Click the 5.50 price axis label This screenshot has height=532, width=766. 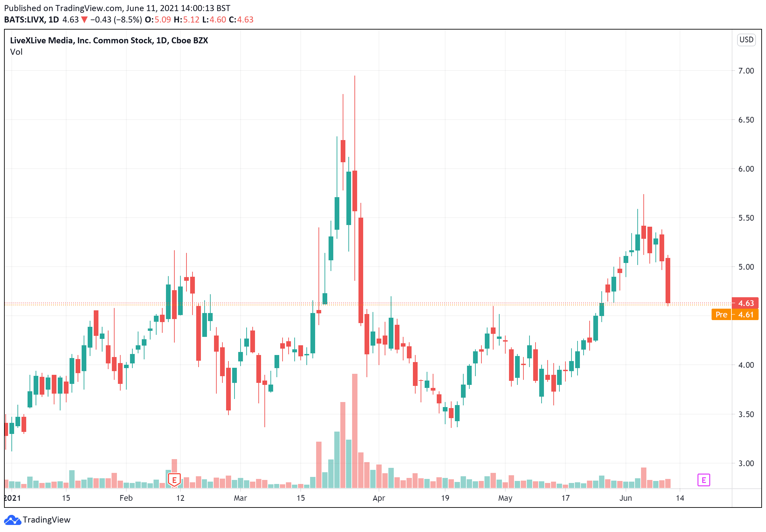coord(746,218)
